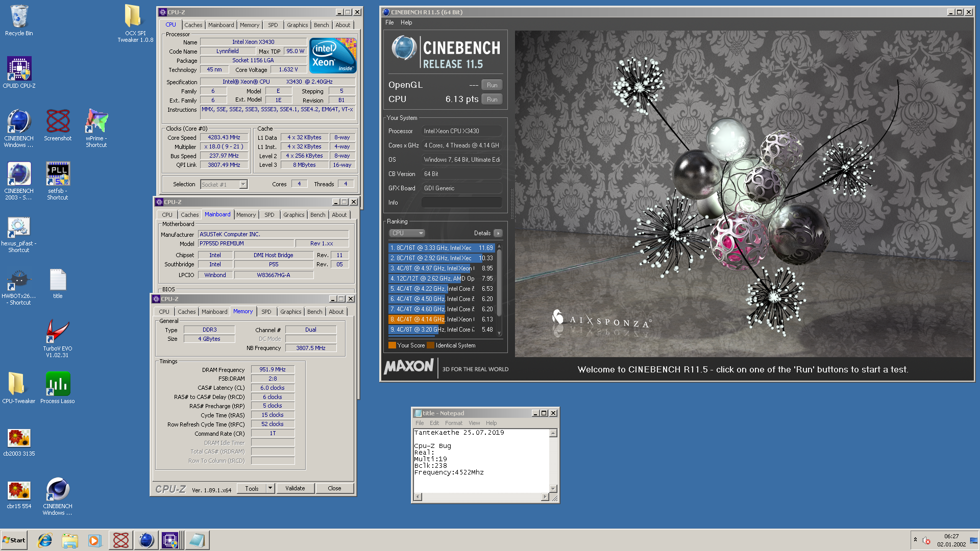Open the File menu in CINEBENCH
The height and width of the screenshot is (551, 980).
pyautogui.click(x=389, y=22)
